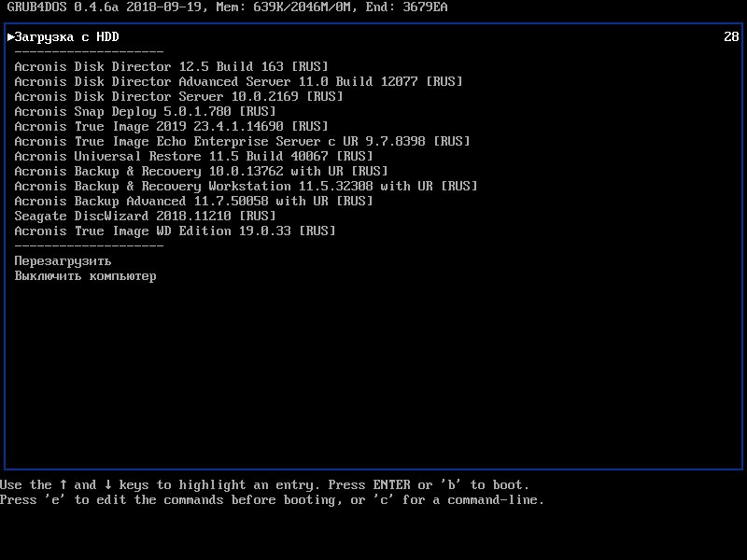Select Acronis Disk Director Advanced Server 11.0

coord(239,81)
